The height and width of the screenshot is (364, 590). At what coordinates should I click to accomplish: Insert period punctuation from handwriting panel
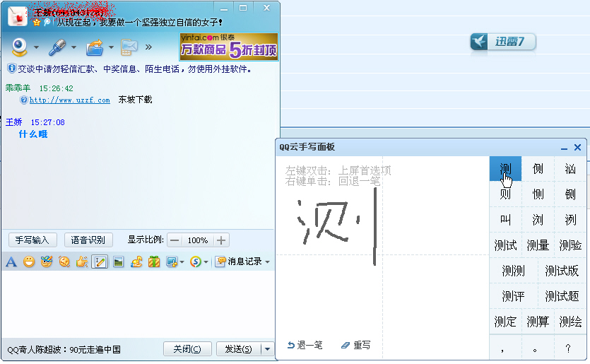pyautogui.click(x=538, y=348)
